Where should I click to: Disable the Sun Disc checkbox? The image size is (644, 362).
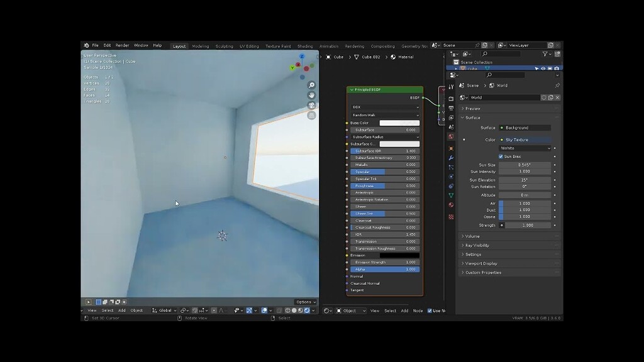(x=501, y=156)
